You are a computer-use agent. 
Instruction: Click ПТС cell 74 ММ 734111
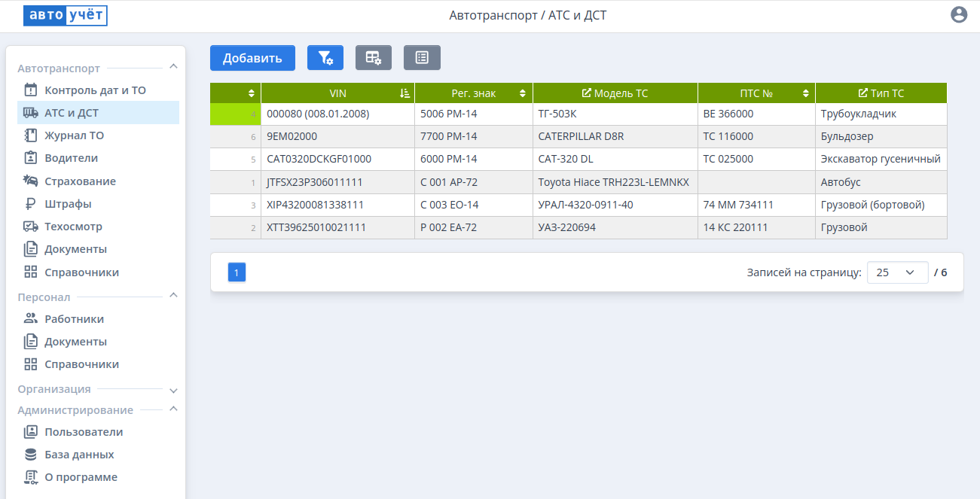pos(756,205)
